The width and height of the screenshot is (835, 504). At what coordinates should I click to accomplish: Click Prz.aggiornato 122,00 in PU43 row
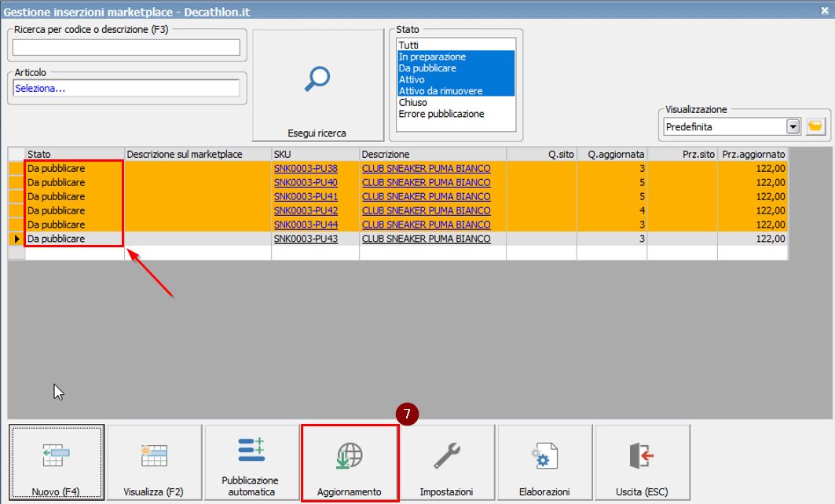[753, 239]
